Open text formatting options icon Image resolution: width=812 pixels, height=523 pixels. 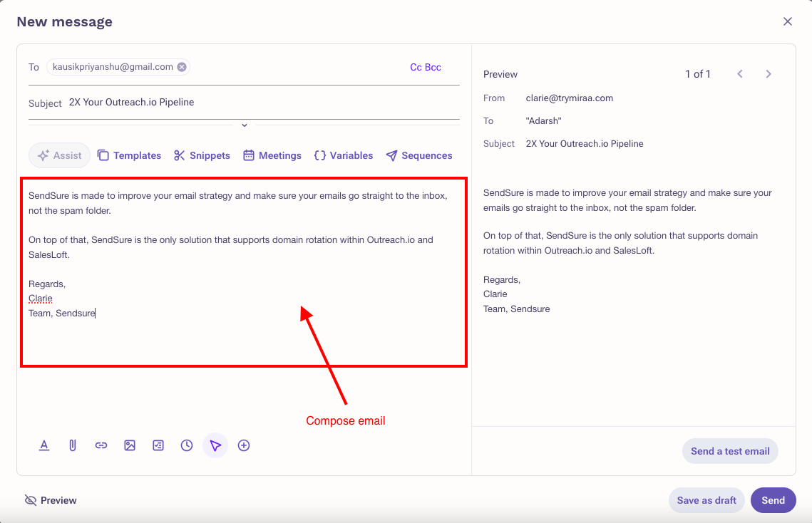pyautogui.click(x=44, y=445)
